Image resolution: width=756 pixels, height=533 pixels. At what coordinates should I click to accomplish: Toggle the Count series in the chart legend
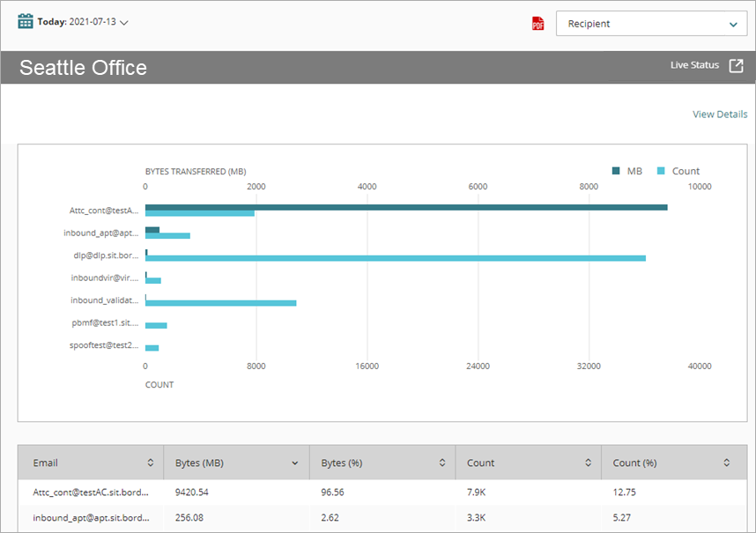click(x=679, y=171)
